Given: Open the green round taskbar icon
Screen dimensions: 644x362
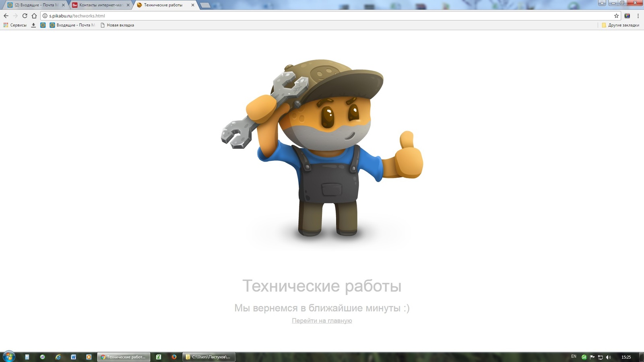Looking at the screenshot, I should [42, 357].
